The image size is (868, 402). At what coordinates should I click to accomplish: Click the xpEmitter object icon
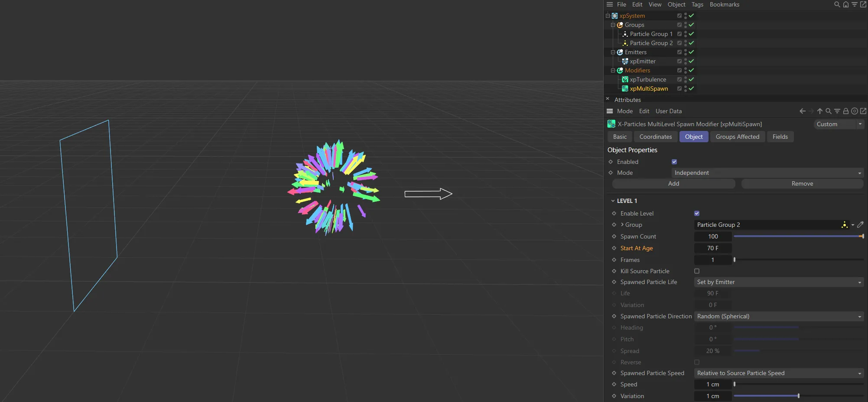coord(625,61)
